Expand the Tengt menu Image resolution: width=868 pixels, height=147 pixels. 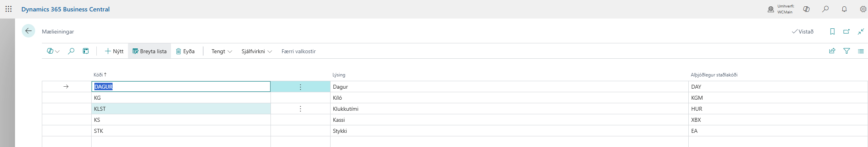222,51
